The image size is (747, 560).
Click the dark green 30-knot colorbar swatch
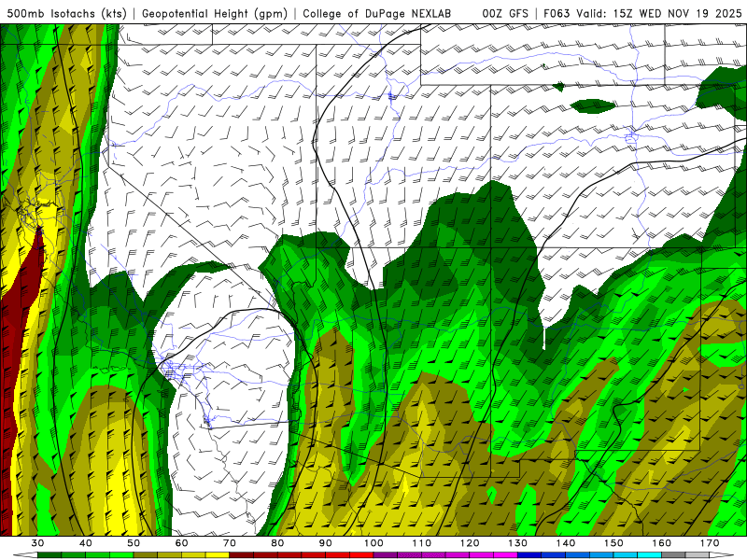[49, 555]
